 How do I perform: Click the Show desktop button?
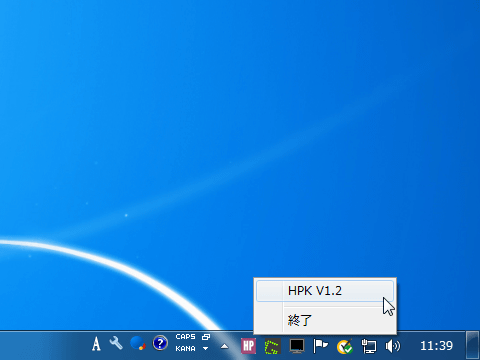pyautogui.click(x=473, y=345)
